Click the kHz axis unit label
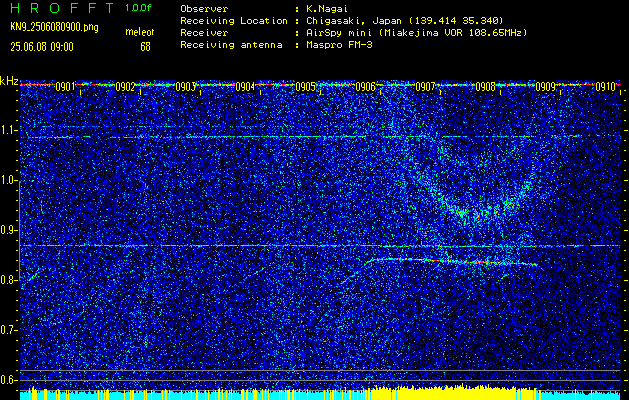 coord(9,81)
